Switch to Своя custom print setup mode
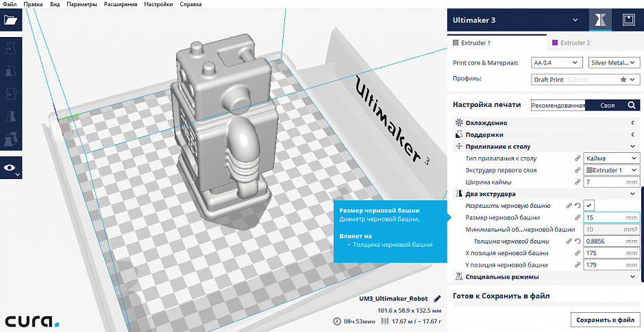Screen dimensions: 644x332 (607, 106)
